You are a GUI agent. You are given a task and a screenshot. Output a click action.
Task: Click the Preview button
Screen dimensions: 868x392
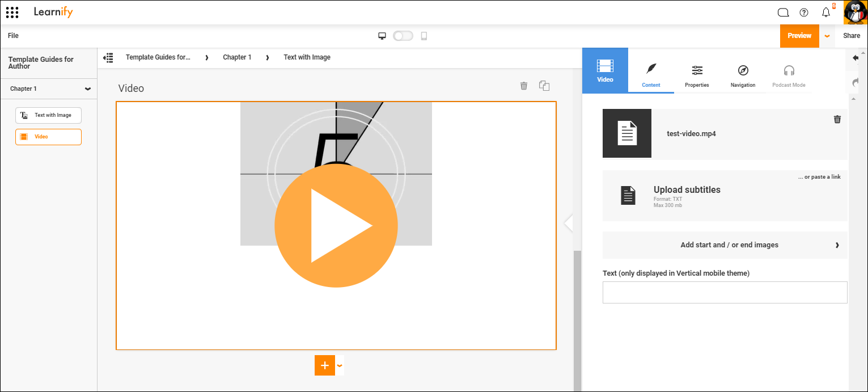799,36
